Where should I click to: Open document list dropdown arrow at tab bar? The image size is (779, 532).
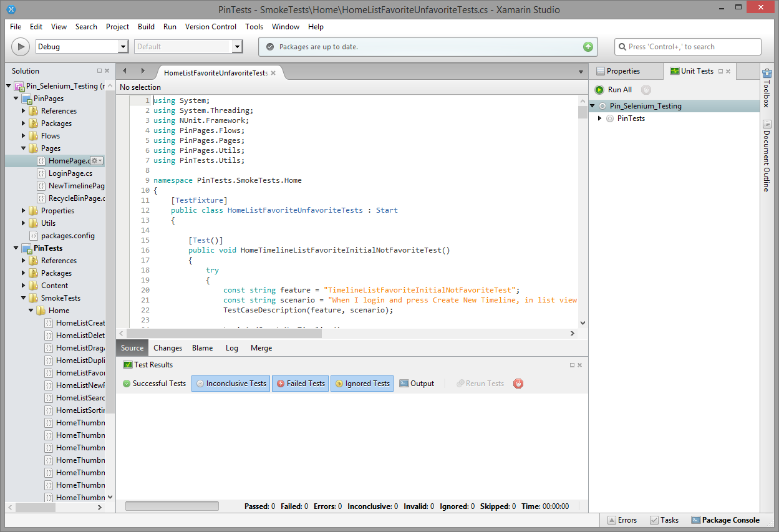point(581,72)
